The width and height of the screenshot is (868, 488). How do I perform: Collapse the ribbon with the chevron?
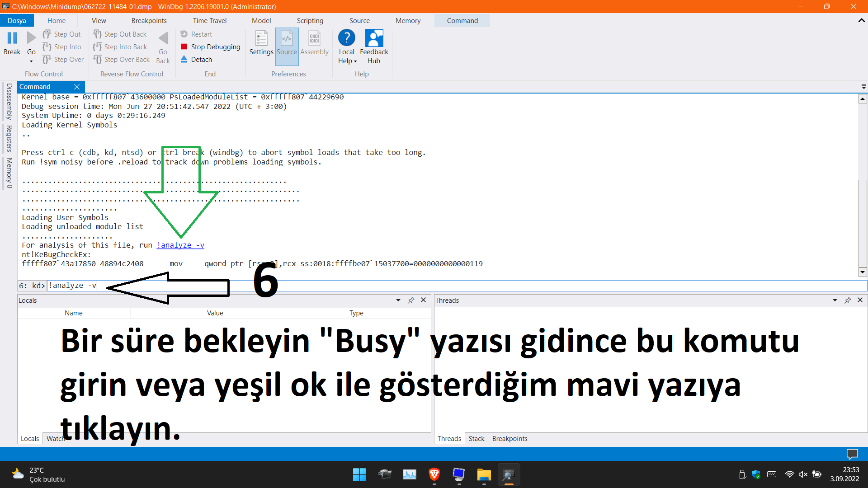click(x=861, y=21)
